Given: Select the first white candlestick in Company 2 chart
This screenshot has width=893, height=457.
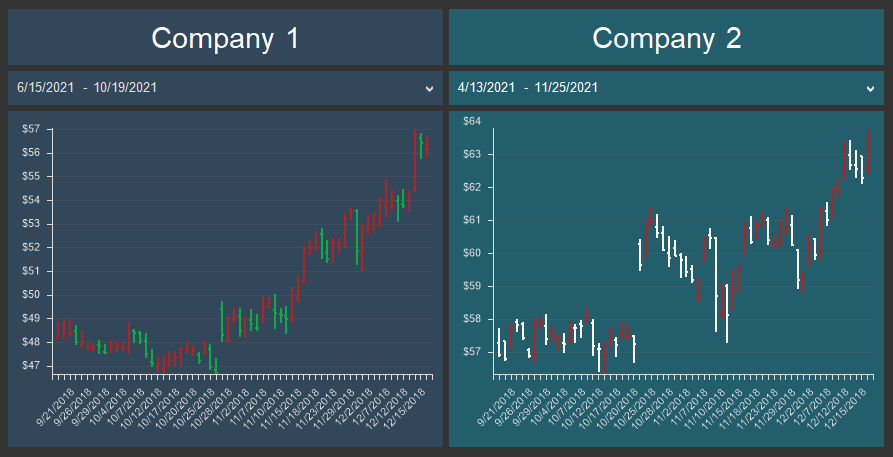Looking at the screenshot, I should pyautogui.click(x=499, y=342).
